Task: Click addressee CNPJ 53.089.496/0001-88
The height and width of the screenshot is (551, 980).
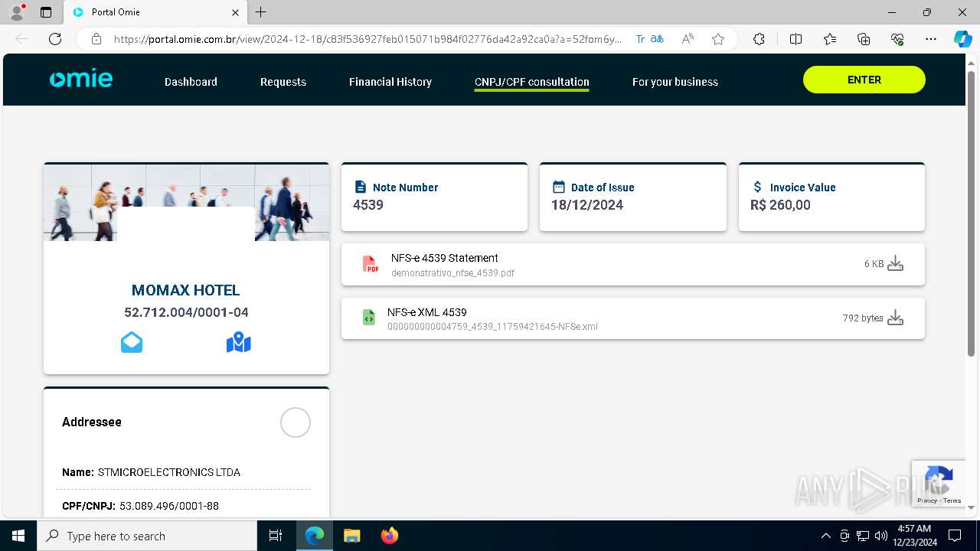Action: (x=169, y=506)
